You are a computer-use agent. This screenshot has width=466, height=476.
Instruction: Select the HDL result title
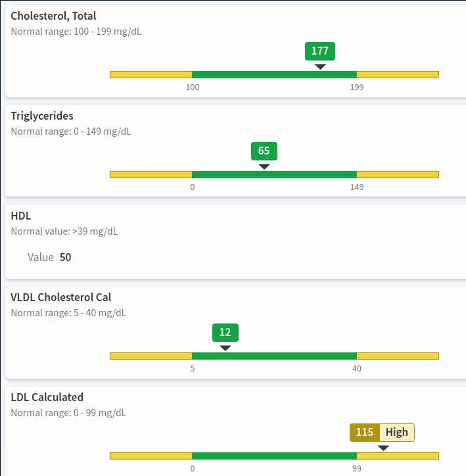21,216
